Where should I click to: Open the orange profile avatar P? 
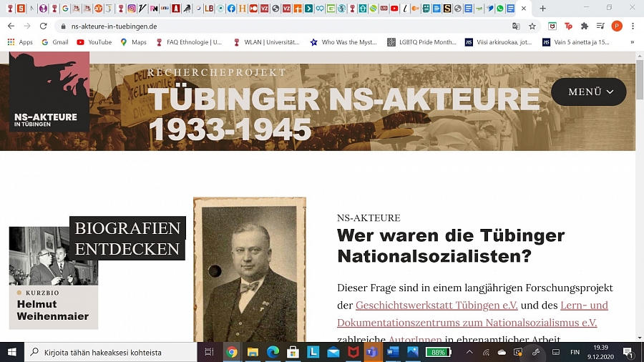pyautogui.click(x=617, y=26)
